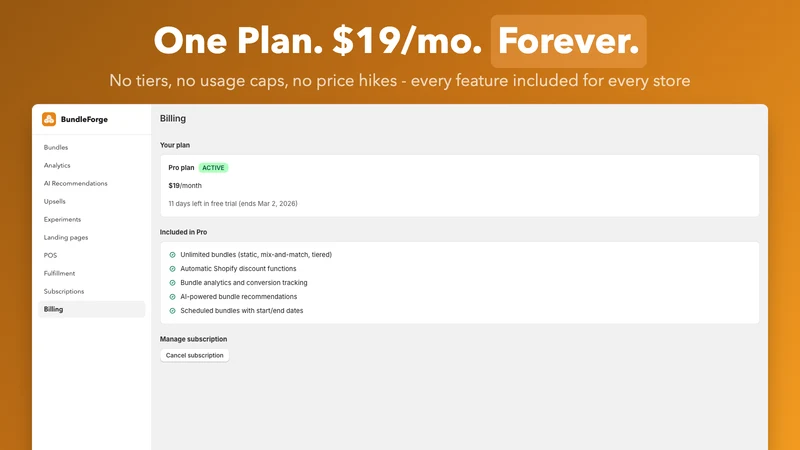Click the green ACTIVE status badge
This screenshot has height=450, width=800.
213,168
